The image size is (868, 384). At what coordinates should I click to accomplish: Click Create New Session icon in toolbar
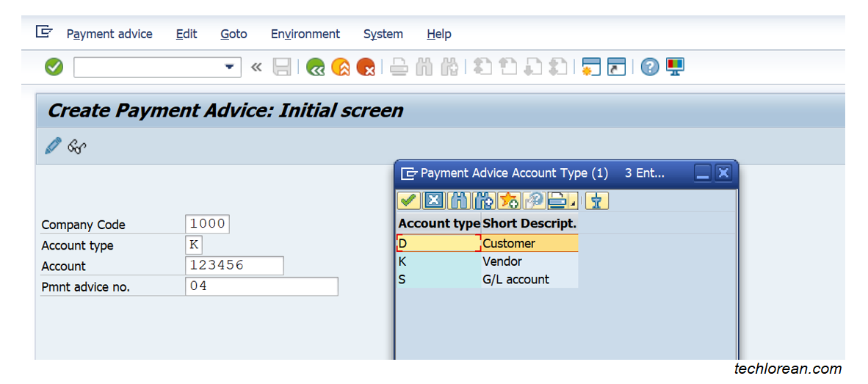(591, 68)
